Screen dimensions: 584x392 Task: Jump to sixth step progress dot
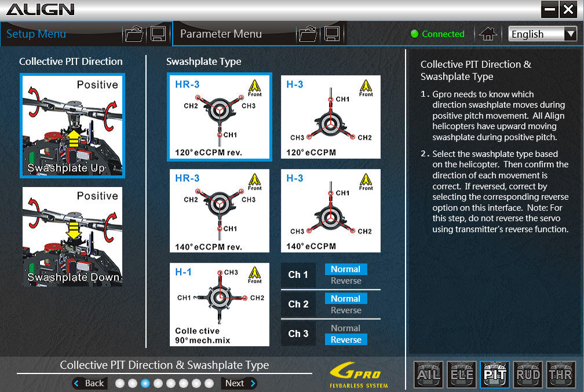pyautogui.click(x=184, y=383)
